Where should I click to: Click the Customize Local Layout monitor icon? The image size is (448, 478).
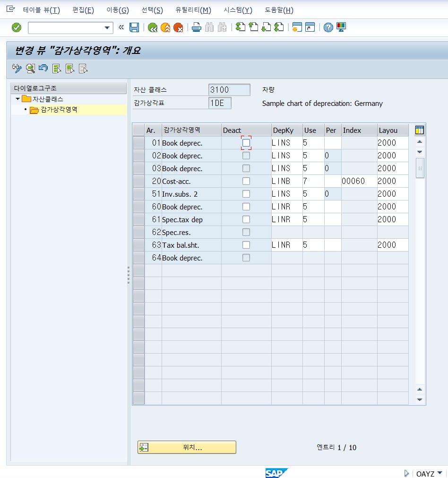[x=341, y=27]
